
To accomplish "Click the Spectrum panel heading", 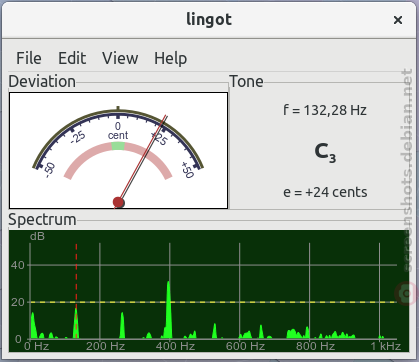I will tap(42, 220).
